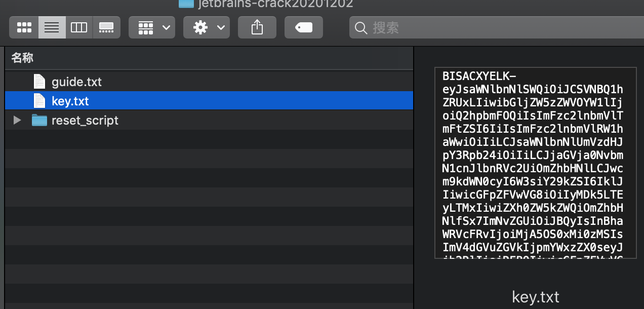Expand the reset_script folder triangle

tap(17, 120)
